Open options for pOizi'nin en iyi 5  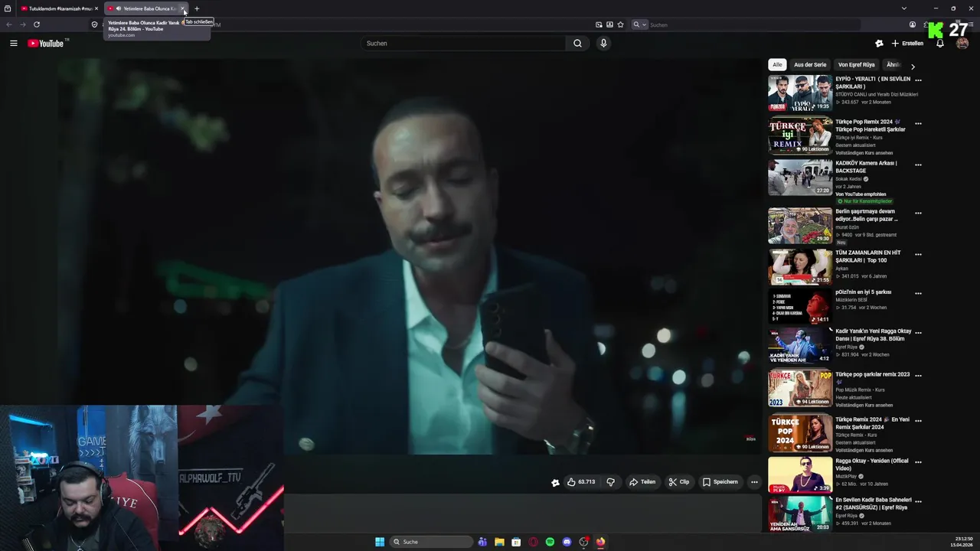pyautogui.click(x=918, y=293)
